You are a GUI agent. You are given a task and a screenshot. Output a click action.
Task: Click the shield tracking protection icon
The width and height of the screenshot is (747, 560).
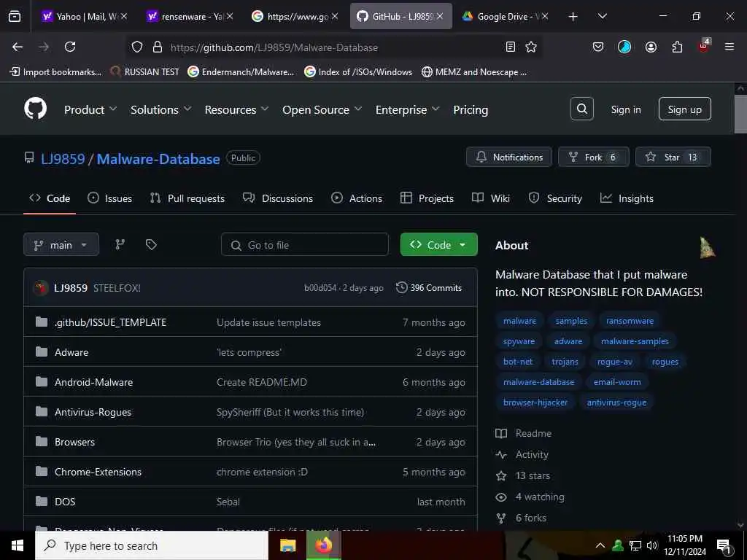(x=137, y=47)
